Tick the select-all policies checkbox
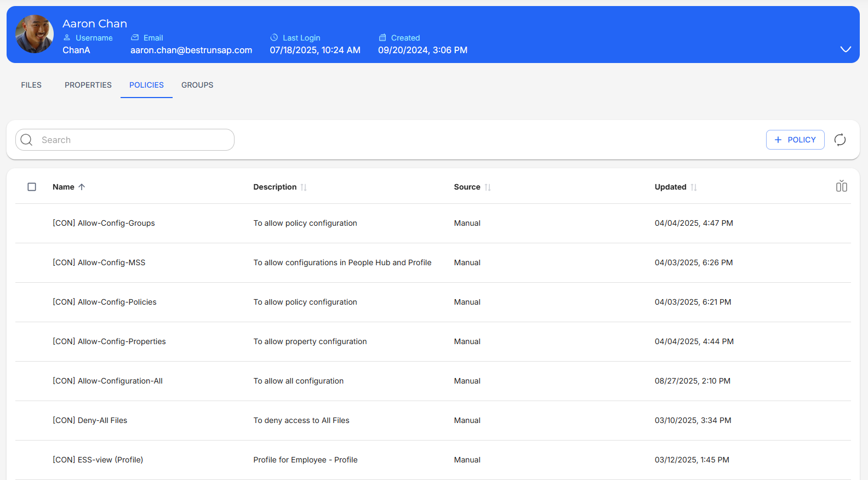The width and height of the screenshot is (868, 480). 32,187
